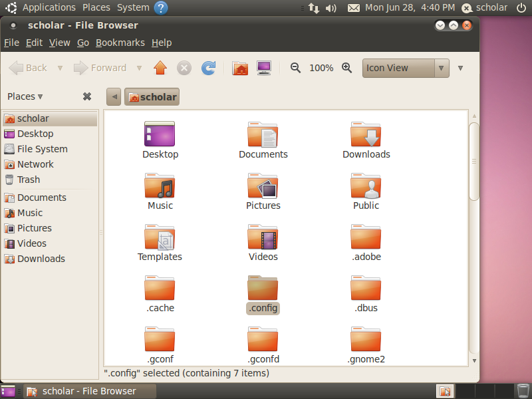The width and height of the screenshot is (532, 399).
Task: Select the .cache folder
Action: (160, 294)
